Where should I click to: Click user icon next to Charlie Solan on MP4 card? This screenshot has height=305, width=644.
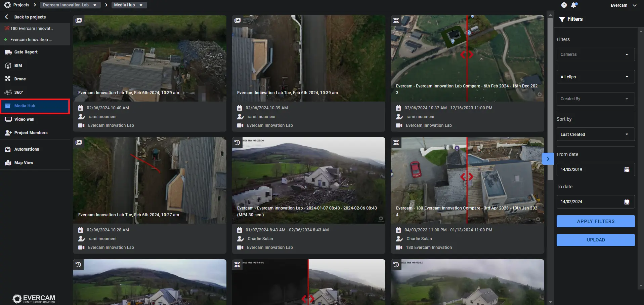pos(241,239)
